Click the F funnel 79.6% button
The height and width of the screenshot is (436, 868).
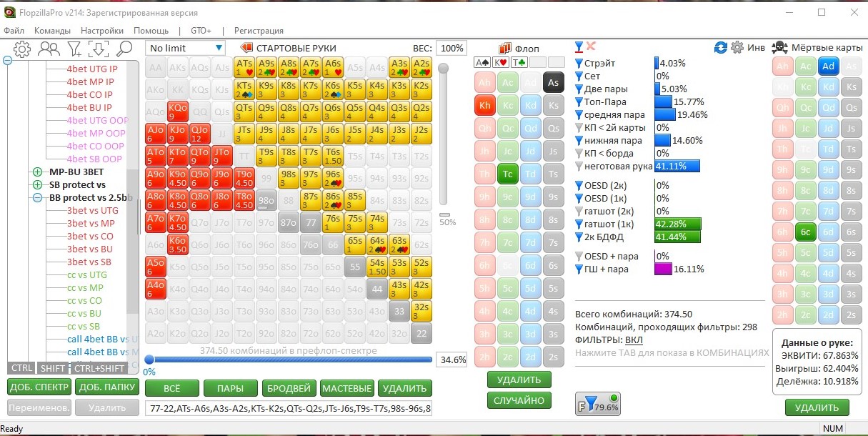(x=597, y=403)
